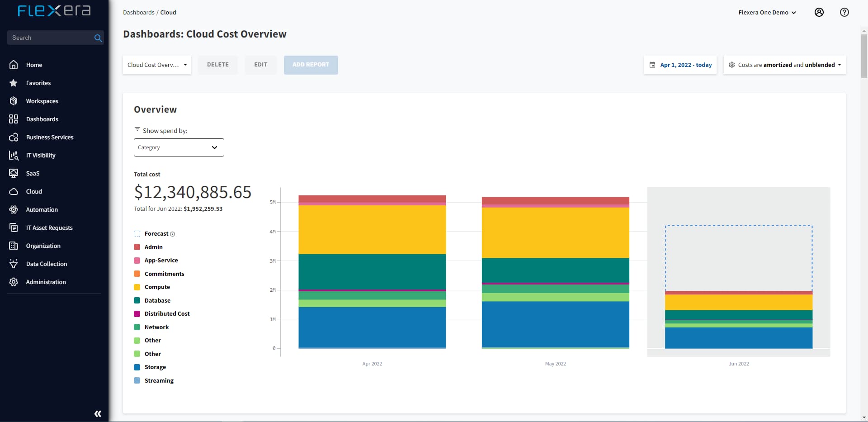
Task: Open the Category spend-by dropdown
Action: (x=179, y=147)
